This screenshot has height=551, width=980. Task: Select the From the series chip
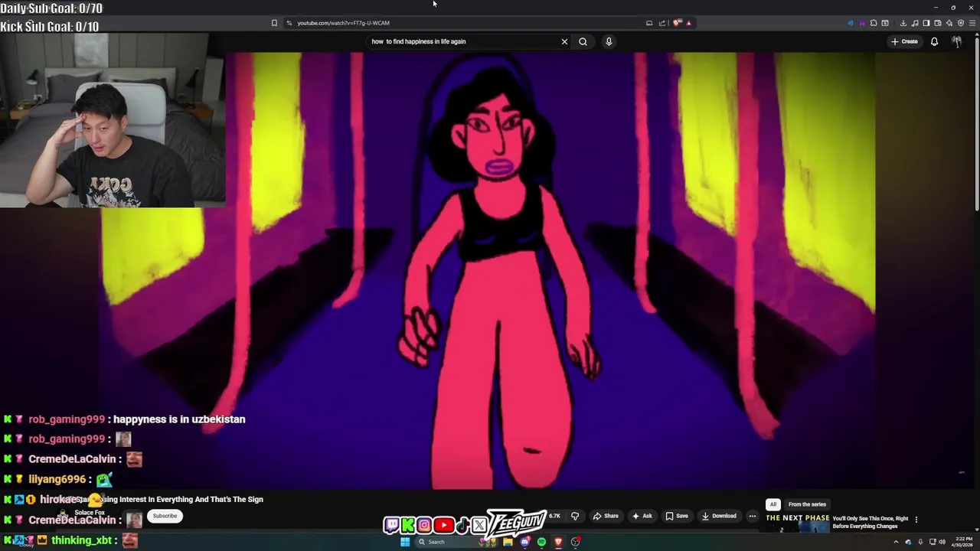click(807, 504)
